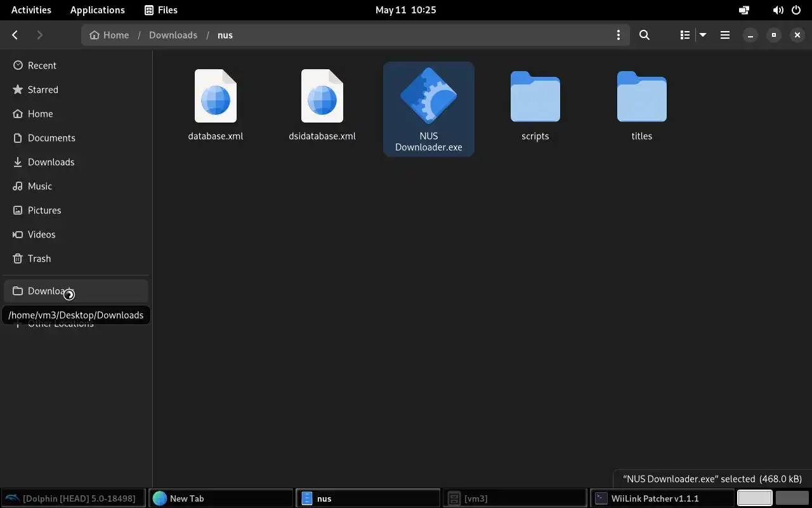Click the Starred star icon
The image size is (812, 508).
click(x=18, y=90)
